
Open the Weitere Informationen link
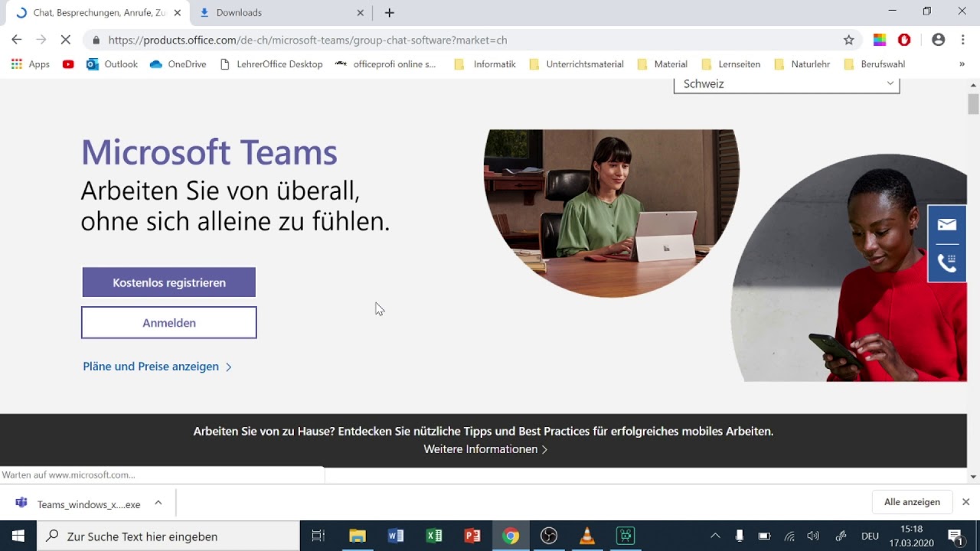[x=485, y=449]
